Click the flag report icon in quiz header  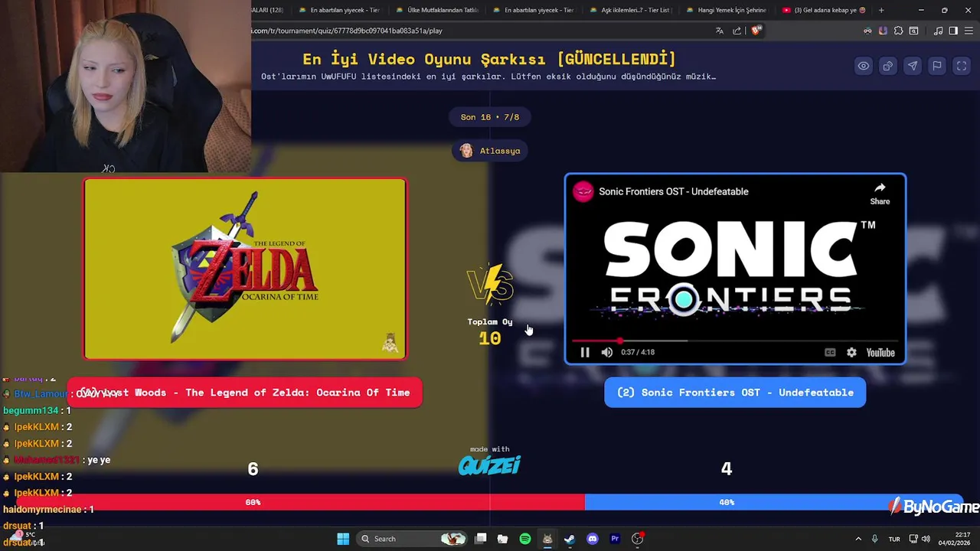(937, 66)
